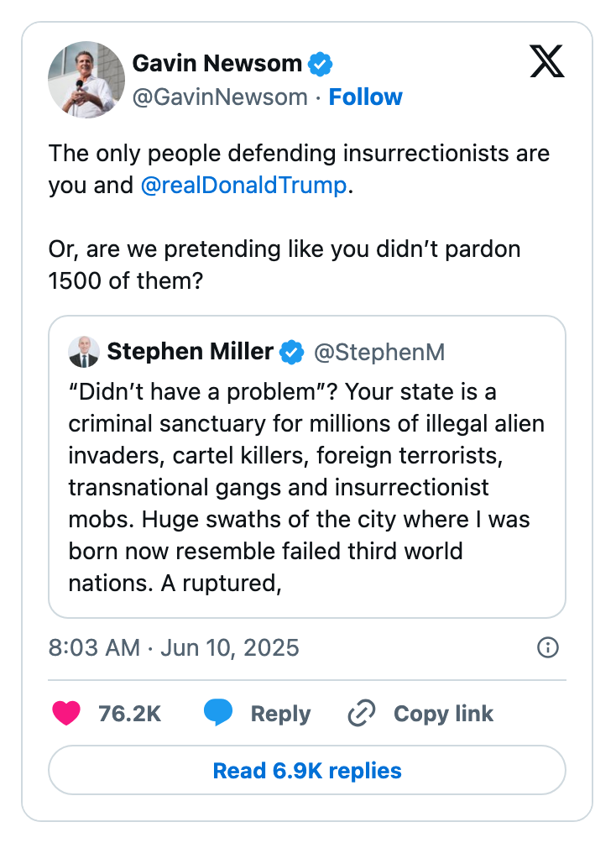This screenshot has width=616, height=843.
Task: Click the Stephen Miller display name
Action: coord(191,352)
